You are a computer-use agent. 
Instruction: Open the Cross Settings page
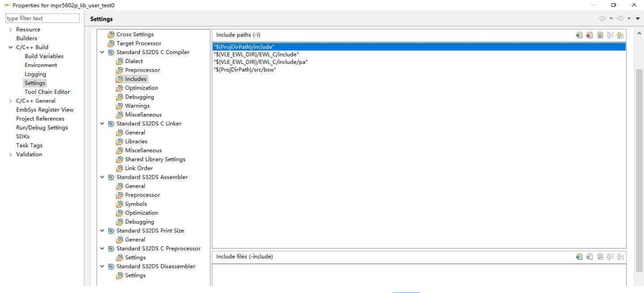[135, 34]
